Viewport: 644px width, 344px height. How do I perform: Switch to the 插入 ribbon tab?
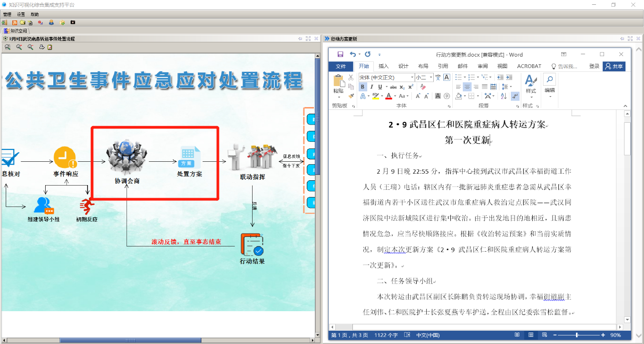tap(383, 67)
